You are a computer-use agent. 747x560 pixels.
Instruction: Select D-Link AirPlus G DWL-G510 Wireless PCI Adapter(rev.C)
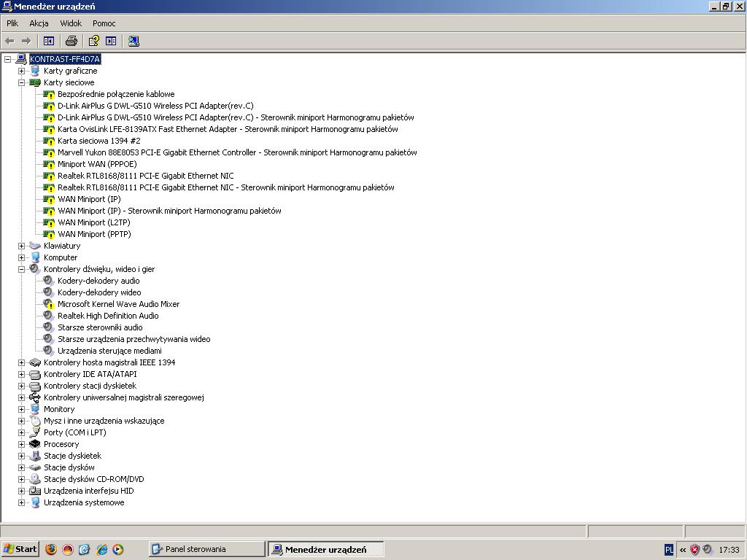pyautogui.click(x=155, y=106)
